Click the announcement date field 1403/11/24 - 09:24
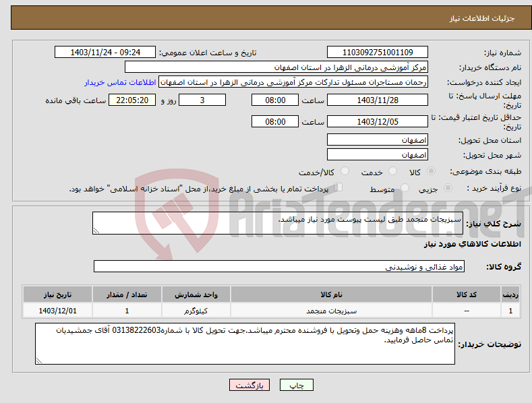This screenshot has height=403, width=532. (x=105, y=53)
